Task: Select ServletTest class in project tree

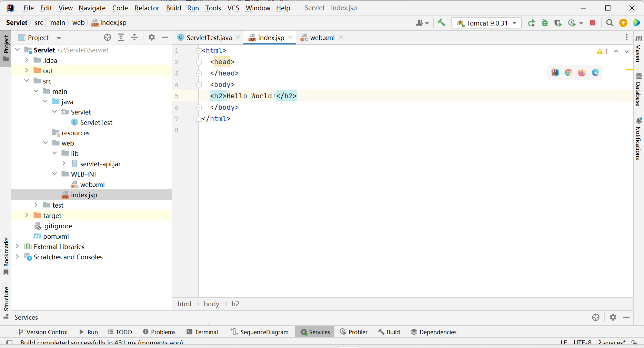Action: point(96,122)
